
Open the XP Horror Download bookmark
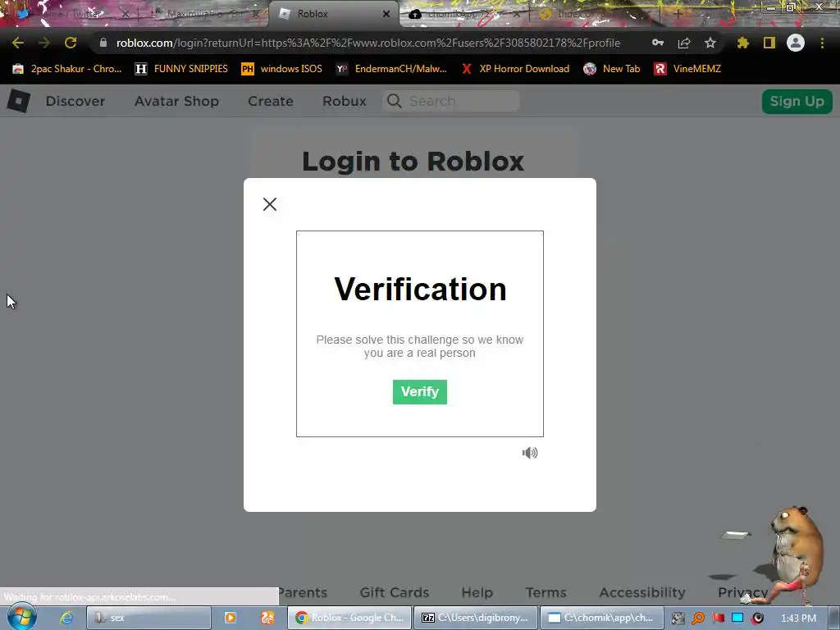(515, 69)
